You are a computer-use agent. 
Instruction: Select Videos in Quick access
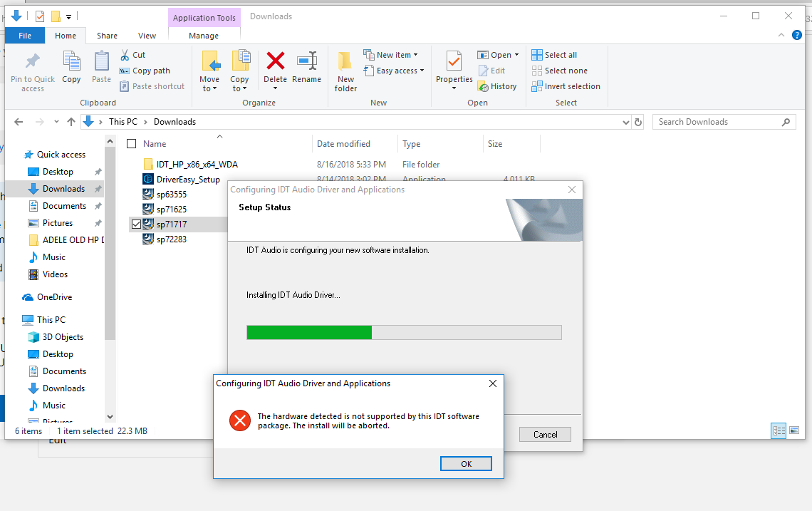[x=55, y=274]
